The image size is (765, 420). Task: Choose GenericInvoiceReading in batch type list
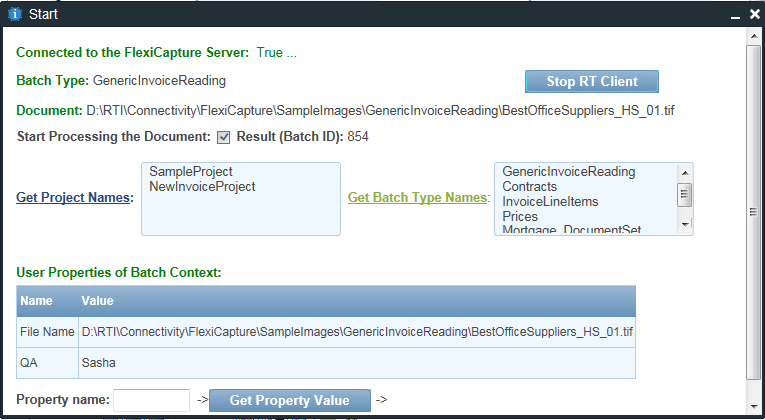pos(568,172)
